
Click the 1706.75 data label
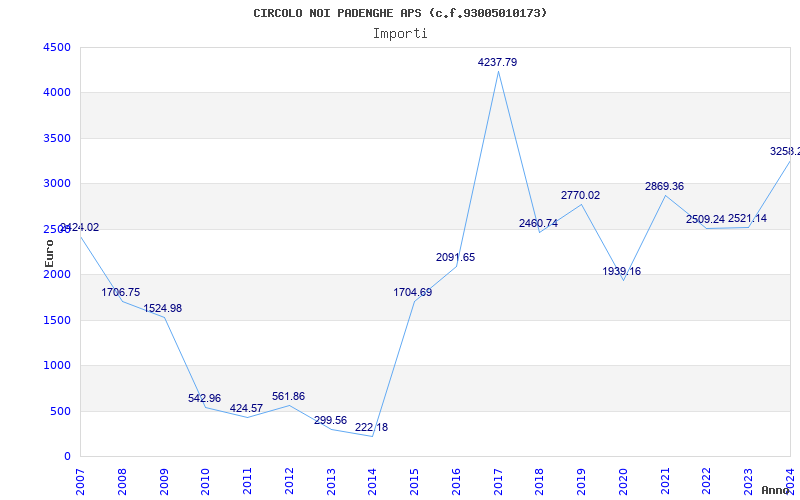[x=120, y=292]
